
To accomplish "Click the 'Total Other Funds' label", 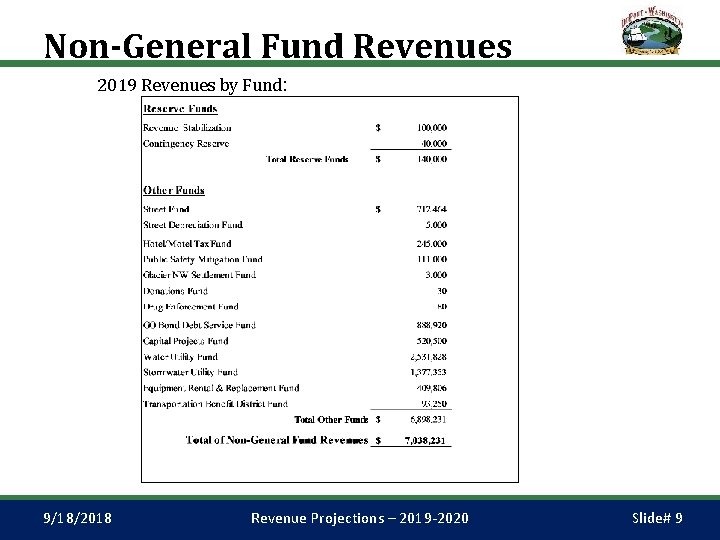I will [331, 420].
